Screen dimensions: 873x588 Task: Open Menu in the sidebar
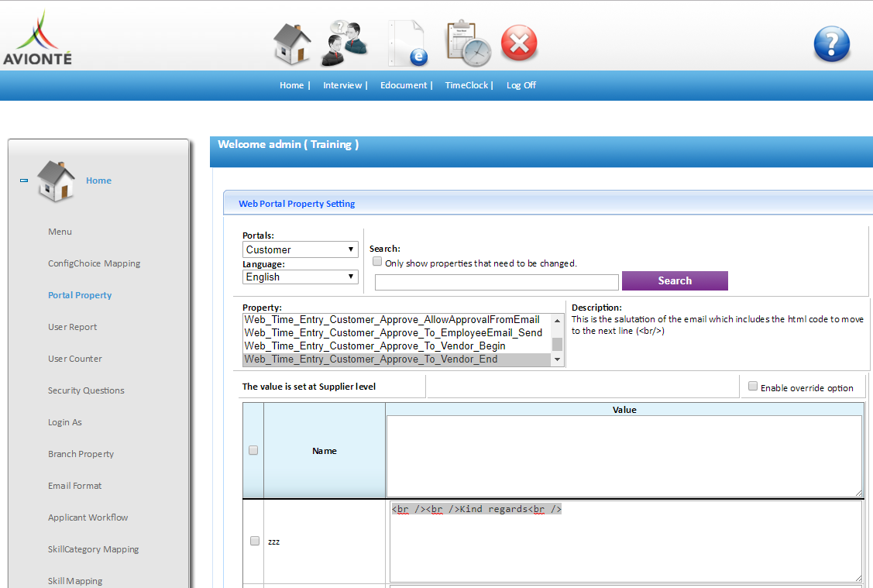click(60, 232)
